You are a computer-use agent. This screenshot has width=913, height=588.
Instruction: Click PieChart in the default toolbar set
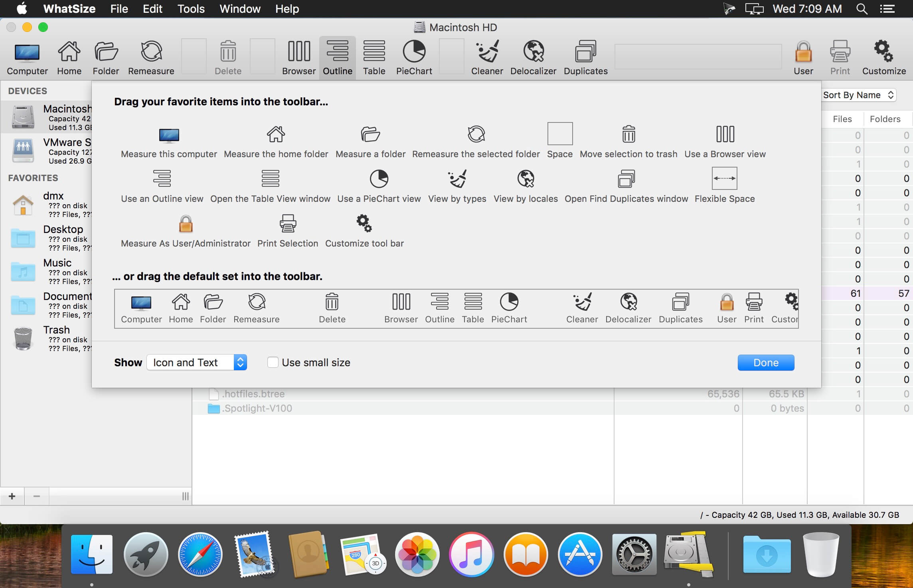point(509,308)
